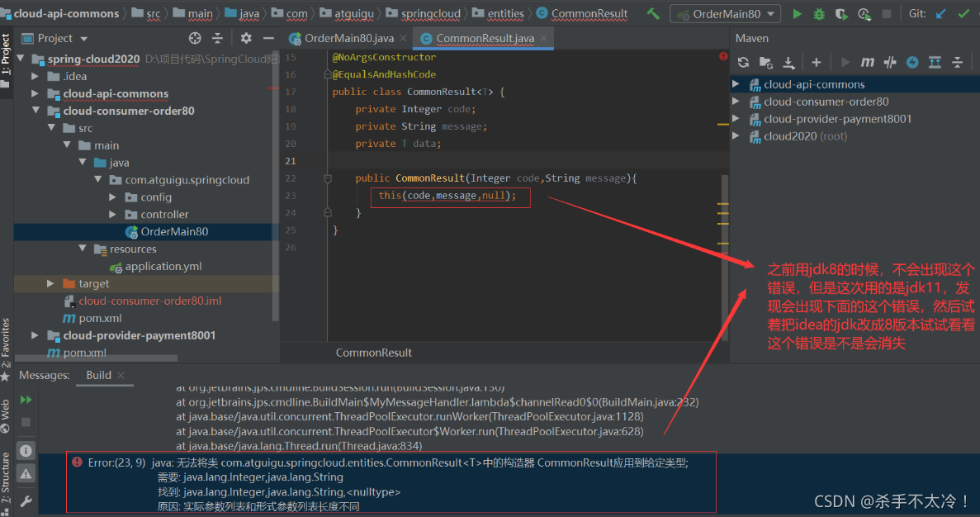Click locate file target icon in Project panel
This screenshot has width=980, height=517.
(x=195, y=38)
